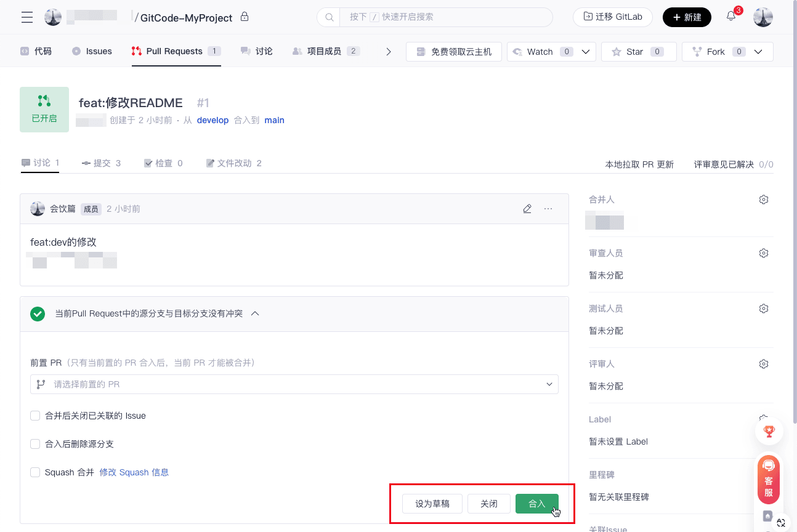
Task: Switch to the Issues tab
Action: click(x=92, y=51)
